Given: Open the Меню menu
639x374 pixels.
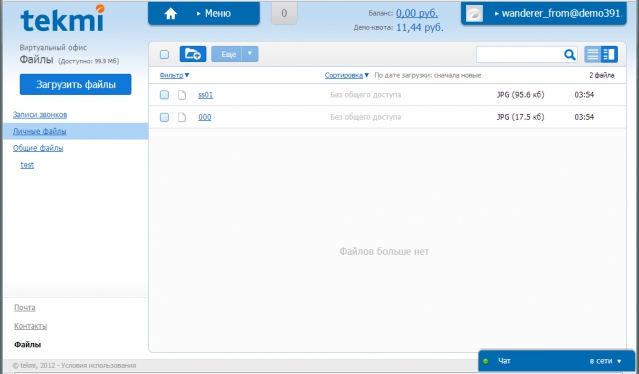Looking at the screenshot, I should pyautogui.click(x=214, y=13).
